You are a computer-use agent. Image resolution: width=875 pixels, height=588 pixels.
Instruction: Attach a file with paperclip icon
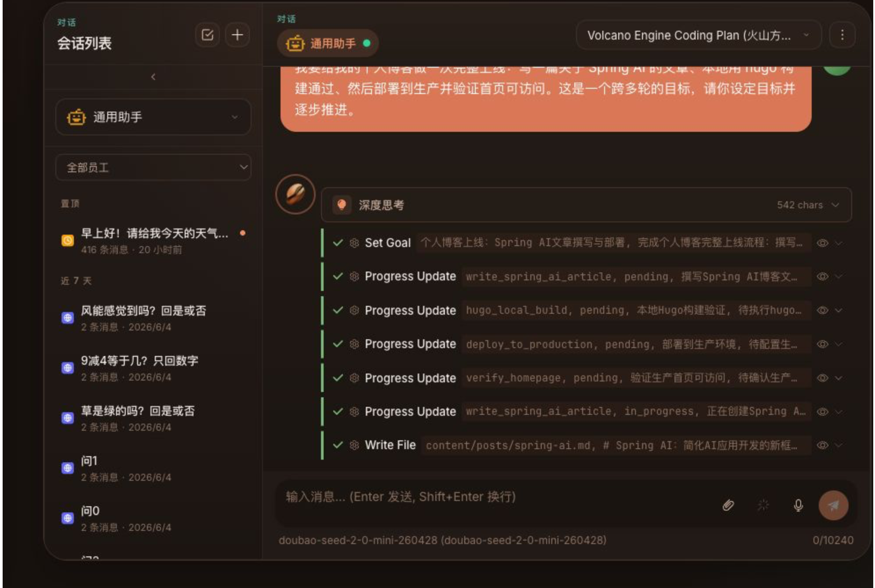(728, 505)
